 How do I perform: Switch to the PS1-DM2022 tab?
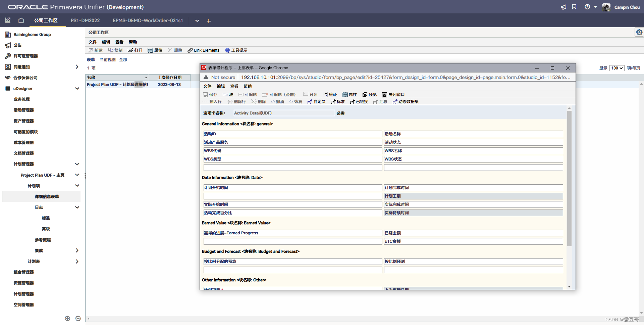[85, 20]
